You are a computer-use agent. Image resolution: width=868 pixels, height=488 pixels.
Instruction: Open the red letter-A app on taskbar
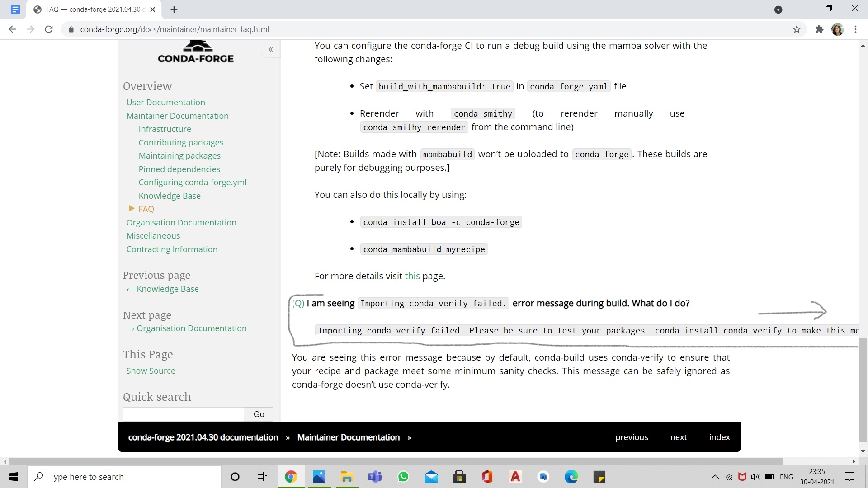click(515, 477)
